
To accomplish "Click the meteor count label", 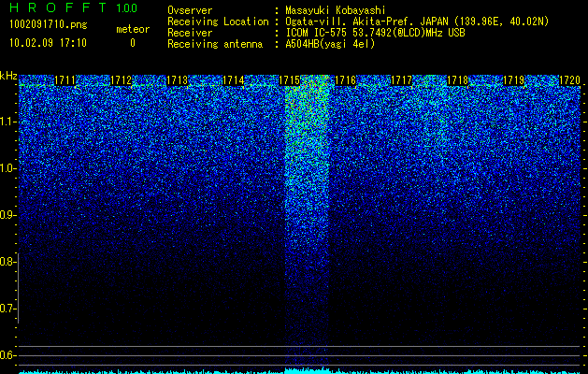I will (133, 29).
